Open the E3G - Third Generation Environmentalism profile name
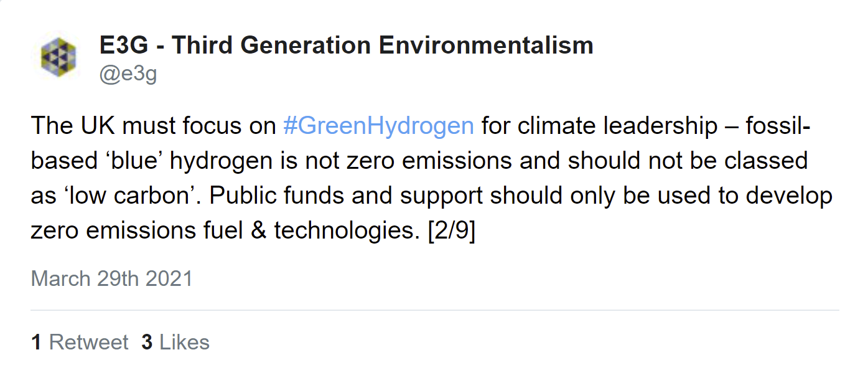This screenshot has width=868, height=370. click(x=346, y=45)
